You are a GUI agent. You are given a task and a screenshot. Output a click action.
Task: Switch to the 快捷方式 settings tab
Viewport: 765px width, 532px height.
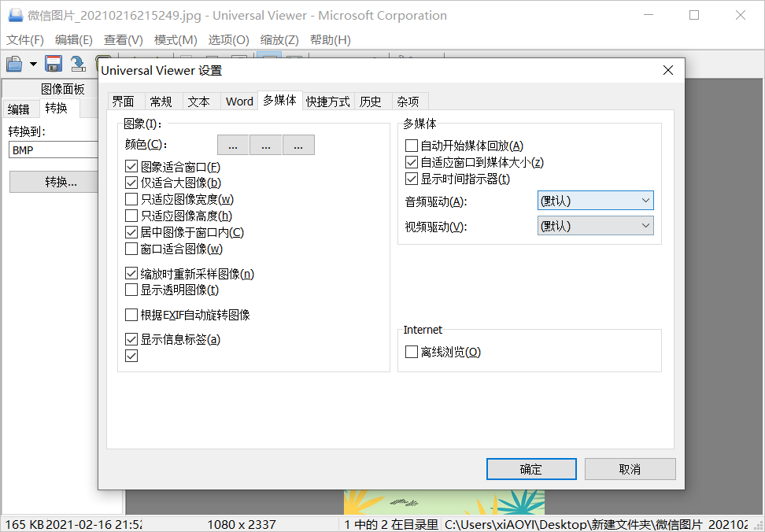pos(328,102)
